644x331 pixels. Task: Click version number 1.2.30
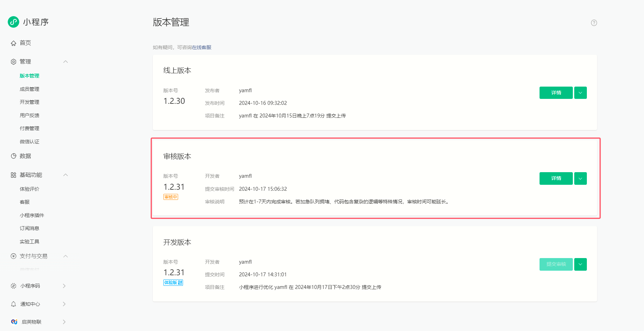tap(174, 101)
